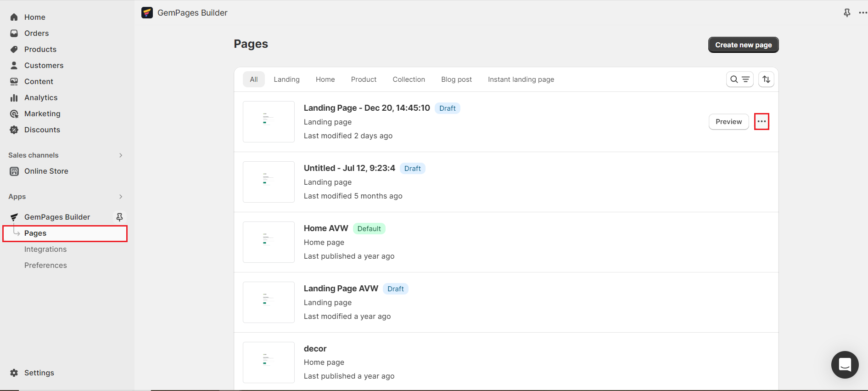Open Settings via the gear icon

tap(14, 373)
